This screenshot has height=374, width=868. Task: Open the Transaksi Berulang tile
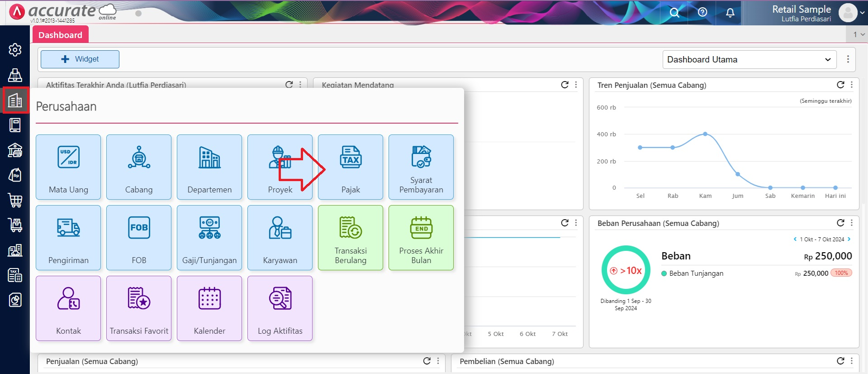351,238
